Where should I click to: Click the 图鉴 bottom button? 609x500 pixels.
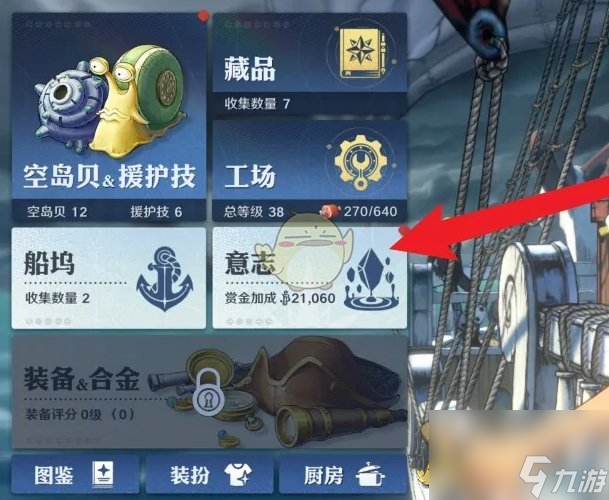[x=75, y=474]
